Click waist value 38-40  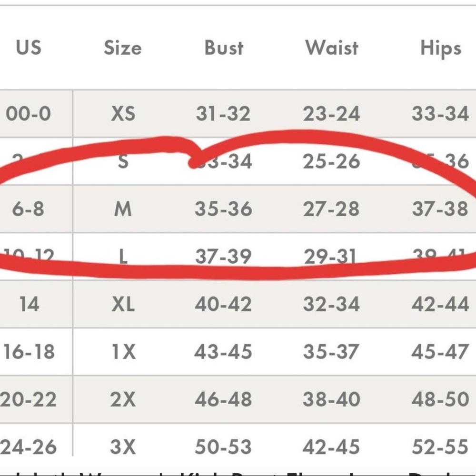tap(331, 399)
